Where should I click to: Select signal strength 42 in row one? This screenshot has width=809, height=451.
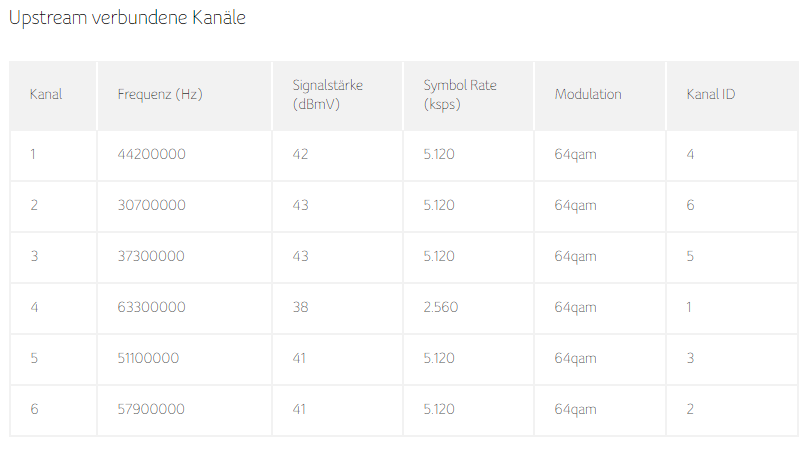(x=300, y=155)
